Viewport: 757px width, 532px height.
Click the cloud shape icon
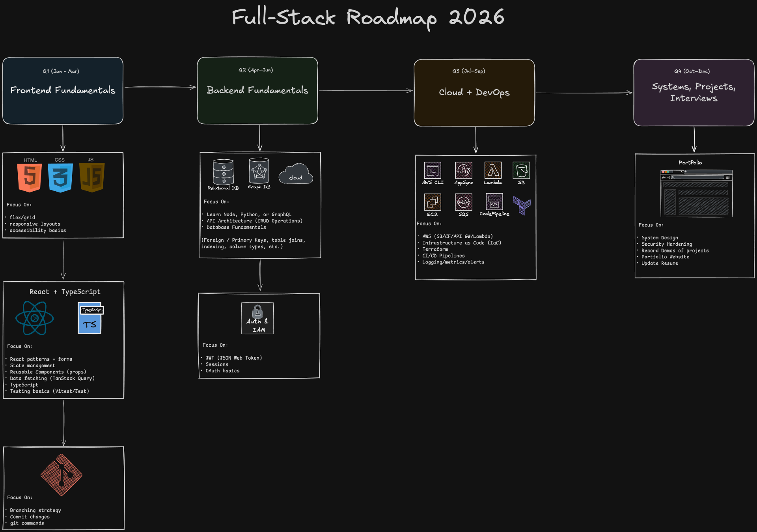(x=296, y=174)
